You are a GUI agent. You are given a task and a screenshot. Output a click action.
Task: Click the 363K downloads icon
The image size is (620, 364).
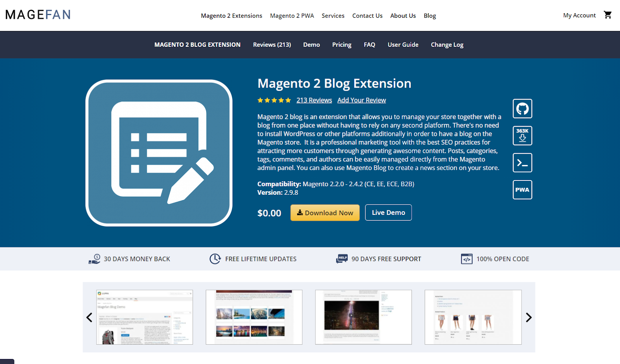click(522, 136)
